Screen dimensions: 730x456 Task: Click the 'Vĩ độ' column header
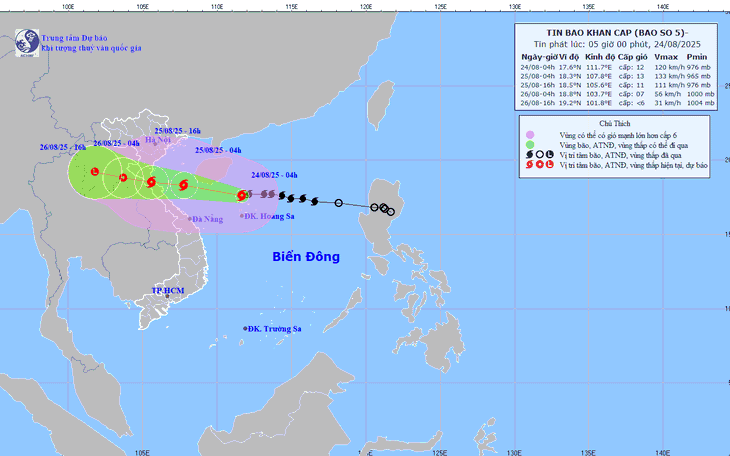tap(569, 57)
